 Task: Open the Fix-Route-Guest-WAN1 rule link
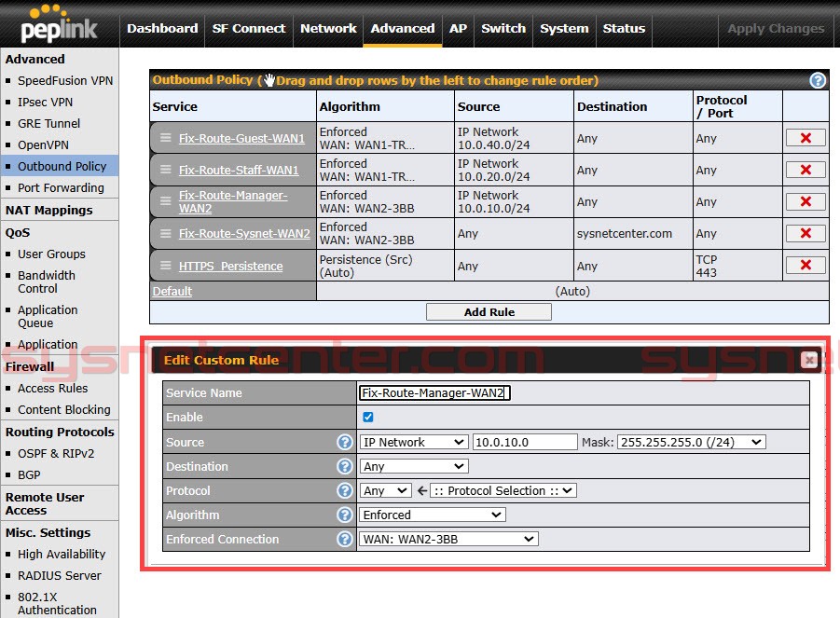tap(241, 138)
